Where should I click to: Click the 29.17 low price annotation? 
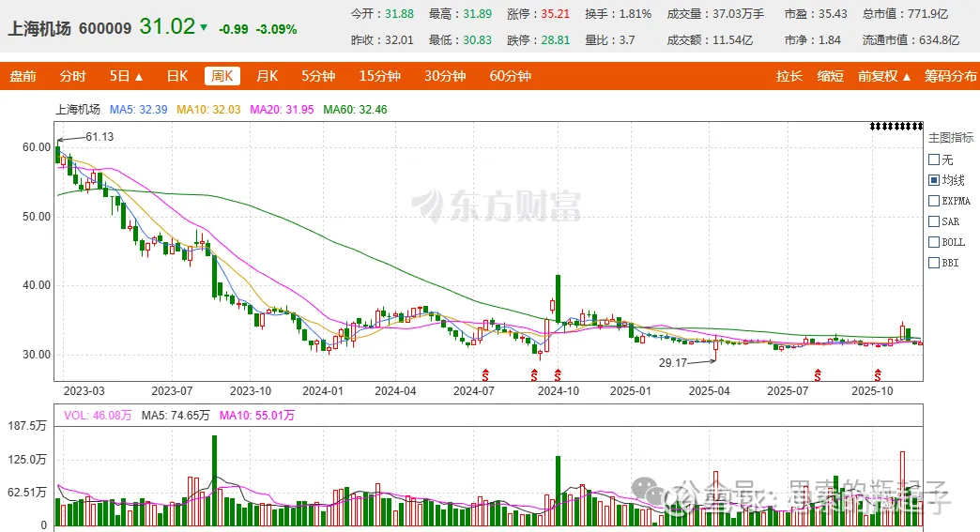click(672, 363)
